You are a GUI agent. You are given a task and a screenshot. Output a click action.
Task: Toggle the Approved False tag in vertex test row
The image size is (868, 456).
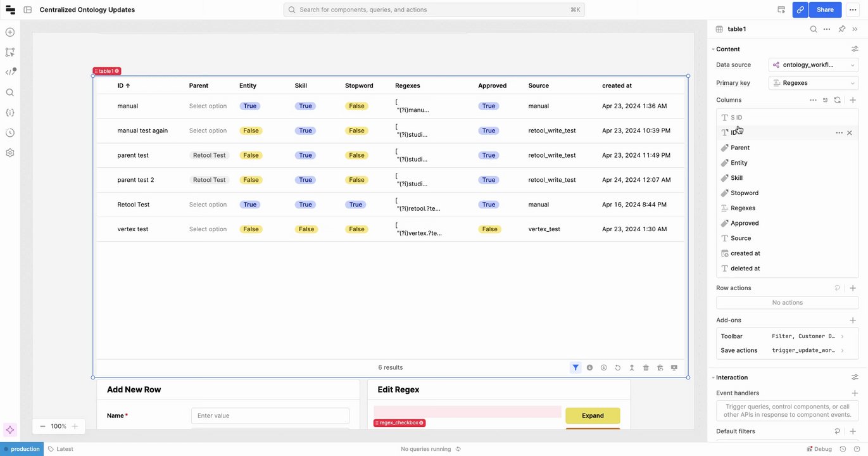pyautogui.click(x=489, y=229)
